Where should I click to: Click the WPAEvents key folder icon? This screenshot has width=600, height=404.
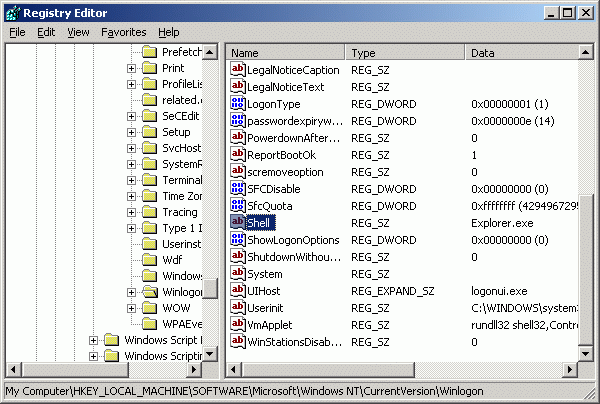coord(149,324)
